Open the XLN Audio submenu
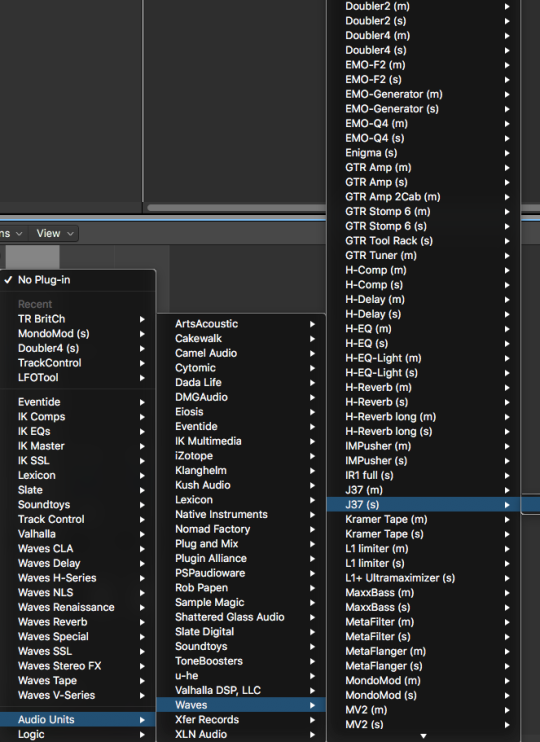This screenshot has height=742, width=540. point(241,734)
